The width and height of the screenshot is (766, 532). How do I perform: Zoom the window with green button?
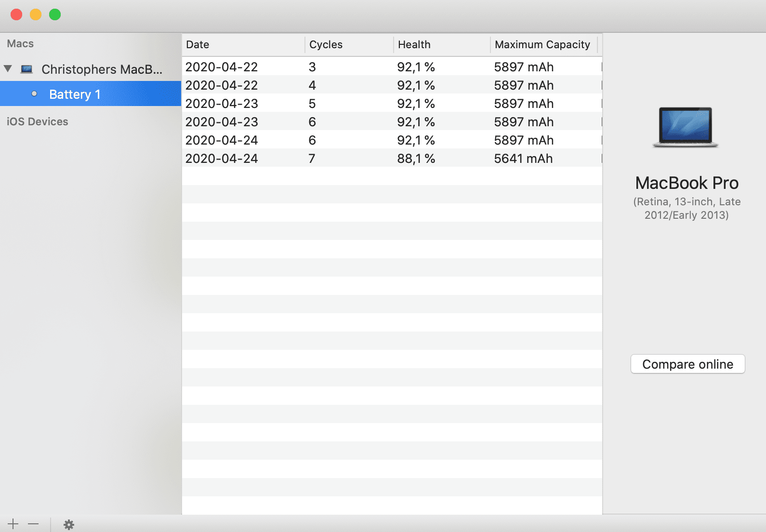click(55, 14)
